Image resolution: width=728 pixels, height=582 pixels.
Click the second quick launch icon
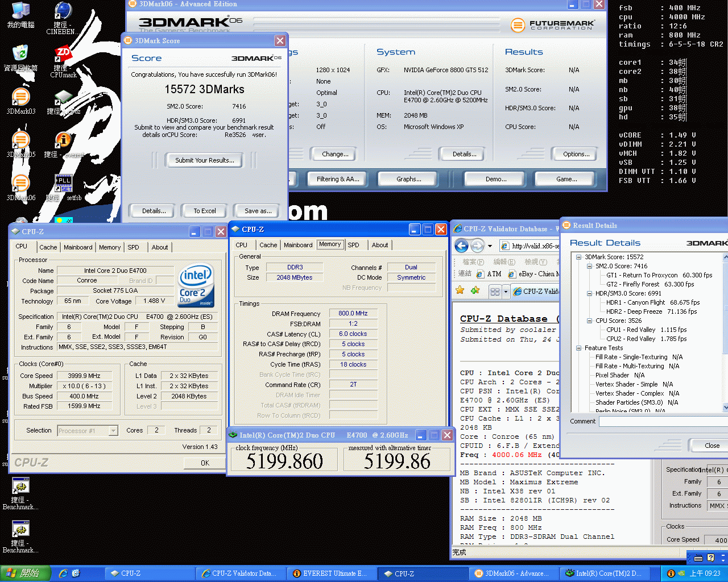click(76, 573)
